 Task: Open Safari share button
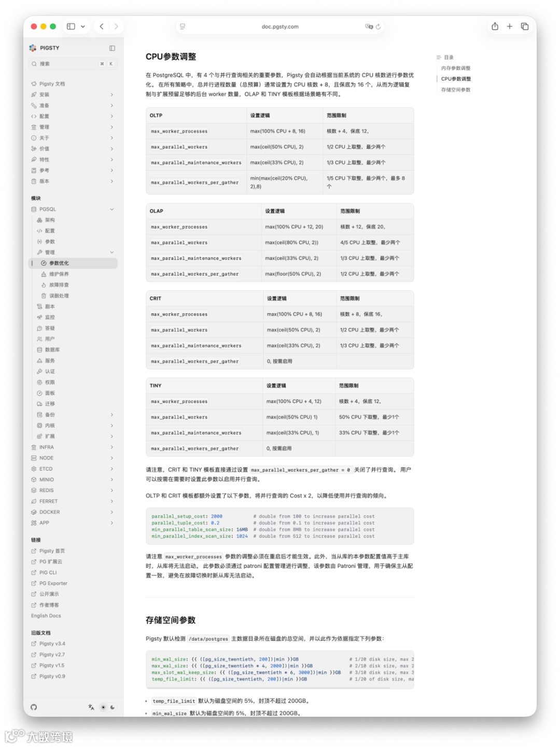tap(495, 26)
